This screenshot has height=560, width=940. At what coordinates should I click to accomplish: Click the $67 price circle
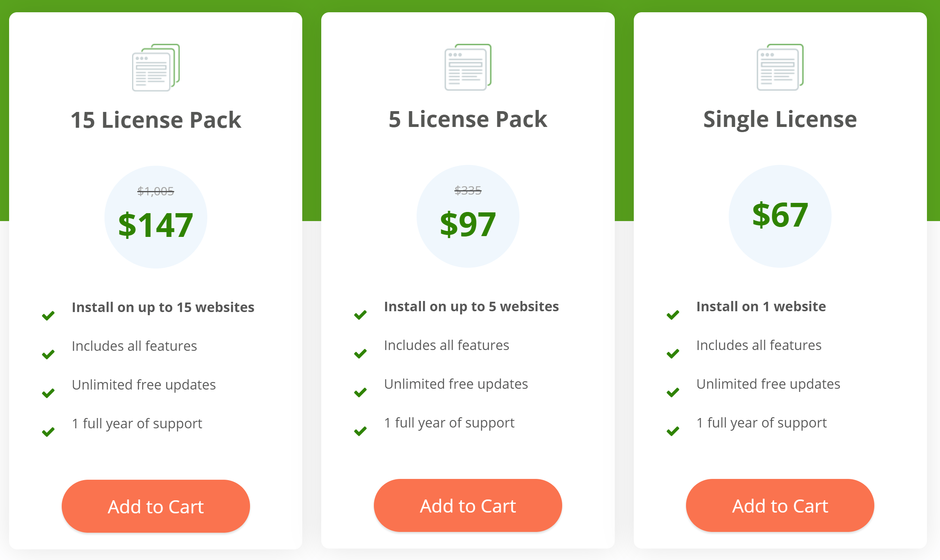(x=780, y=216)
